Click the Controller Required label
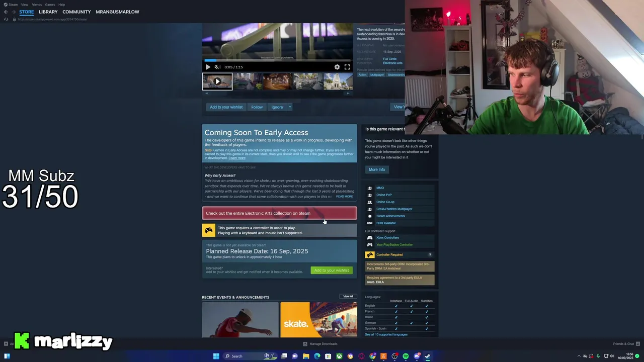Image resolution: width=644 pixels, height=362 pixels. [x=389, y=255]
